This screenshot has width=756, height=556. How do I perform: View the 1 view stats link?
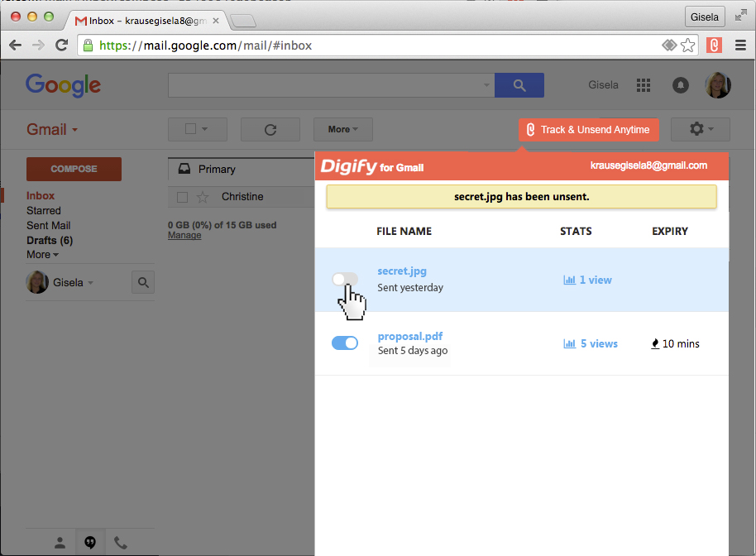coord(596,280)
